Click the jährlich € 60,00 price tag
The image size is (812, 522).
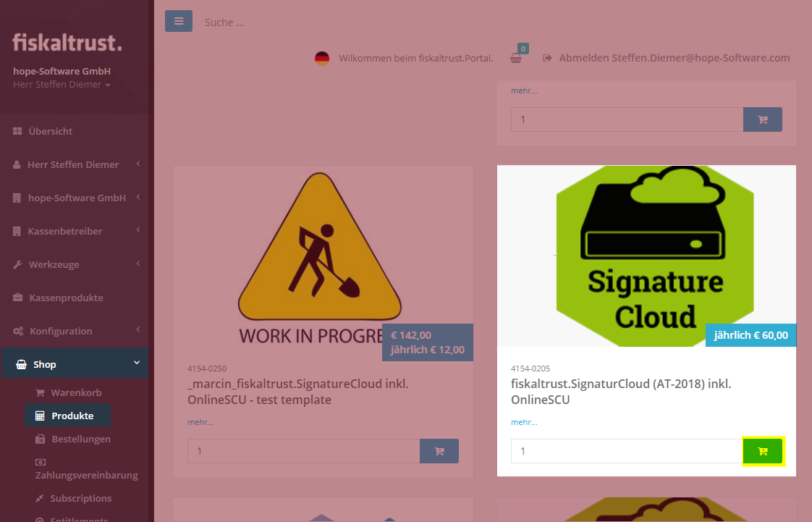coord(751,335)
